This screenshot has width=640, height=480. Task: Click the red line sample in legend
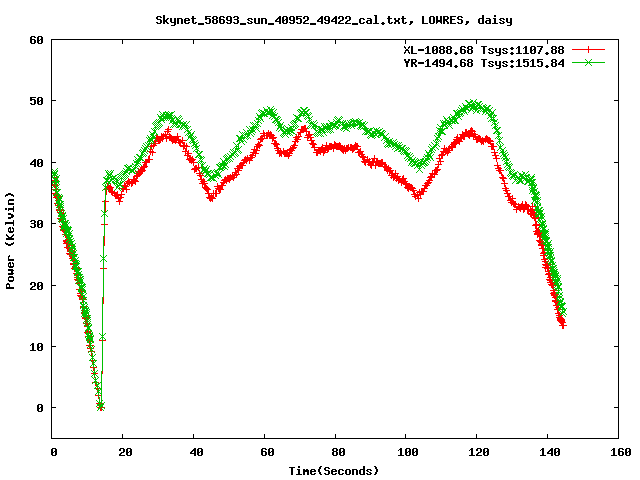[x=589, y=49]
